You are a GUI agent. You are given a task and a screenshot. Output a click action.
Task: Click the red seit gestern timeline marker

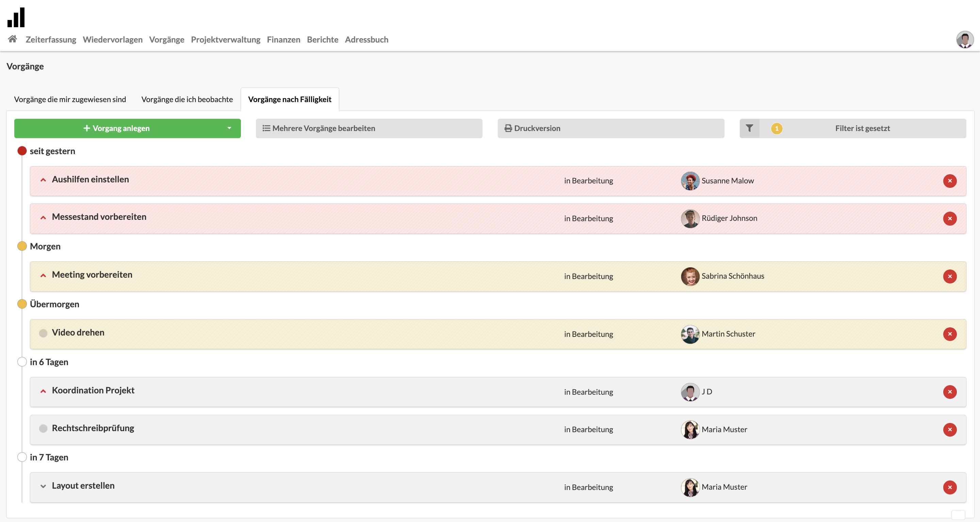[x=22, y=151]
